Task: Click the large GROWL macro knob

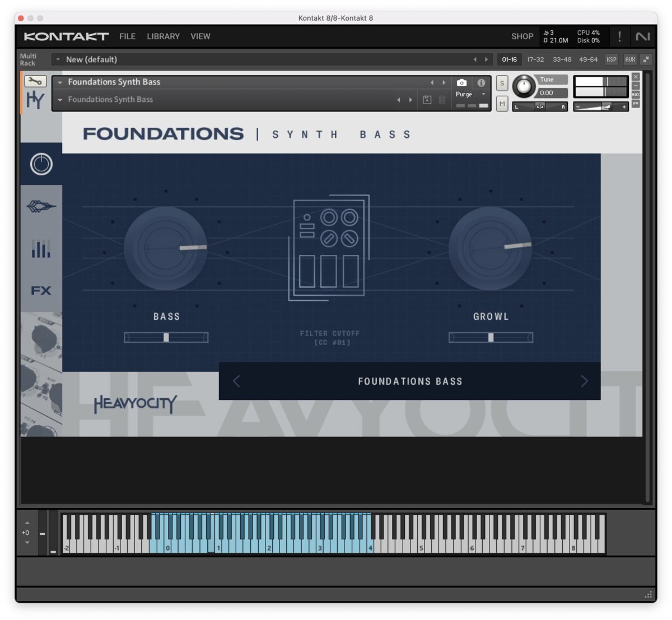Action: click(x=491, y=248)
